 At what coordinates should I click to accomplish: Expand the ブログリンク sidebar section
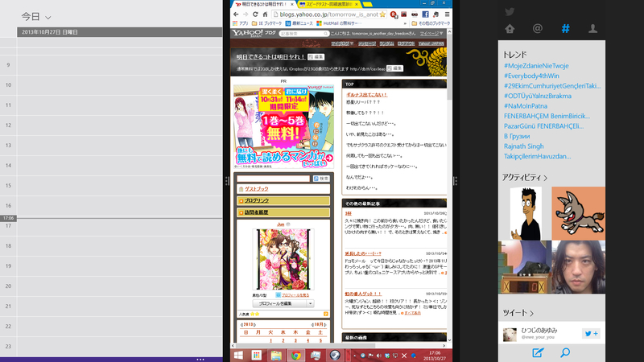[x=283, y=200]
